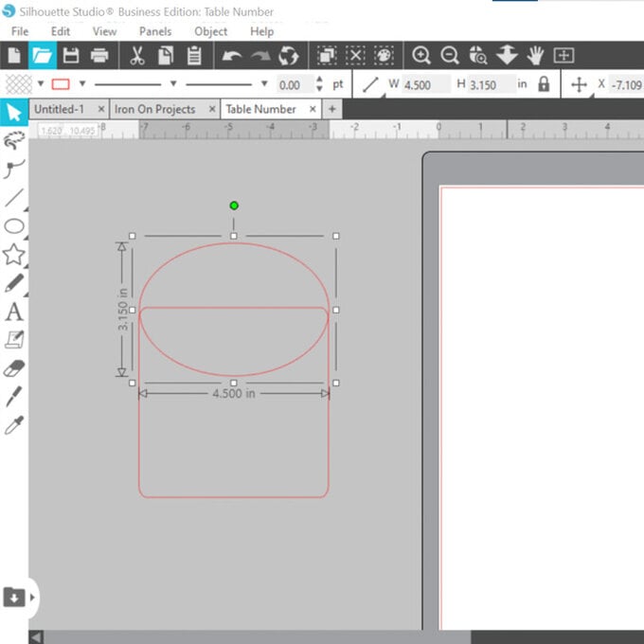Print the design using printer icon

(99, 55)
